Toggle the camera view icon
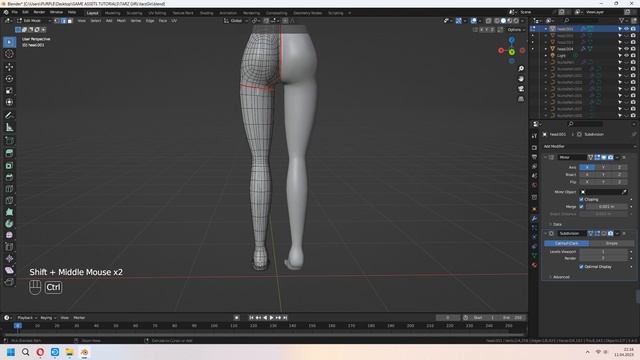Viewport: 640px width, 360px height. click(x=521, y=89)
